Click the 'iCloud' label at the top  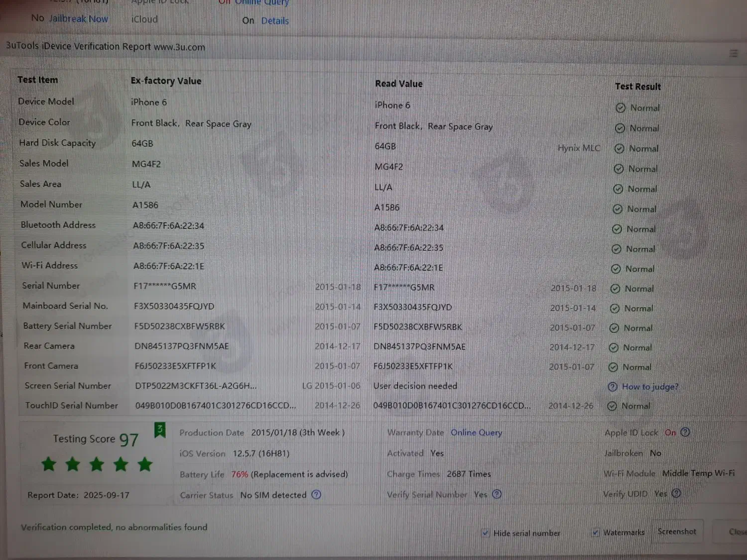point(144,19)
